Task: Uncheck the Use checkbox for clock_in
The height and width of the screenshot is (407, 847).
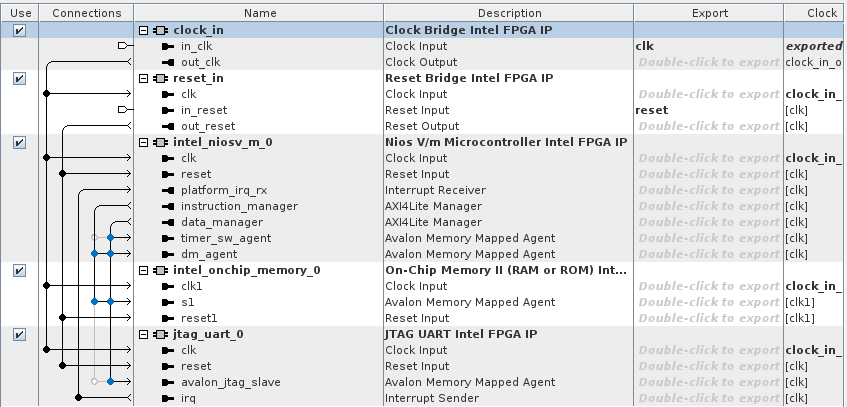Action: tap(19, 30)
